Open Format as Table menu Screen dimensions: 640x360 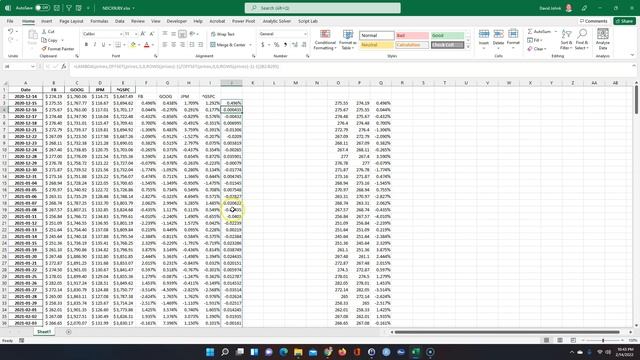[x=347, y=40]
